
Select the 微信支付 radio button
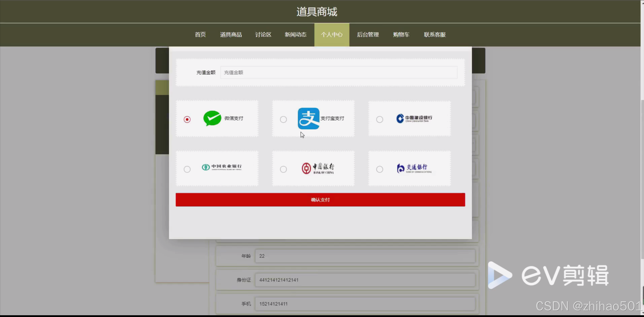tap(187, 119)
